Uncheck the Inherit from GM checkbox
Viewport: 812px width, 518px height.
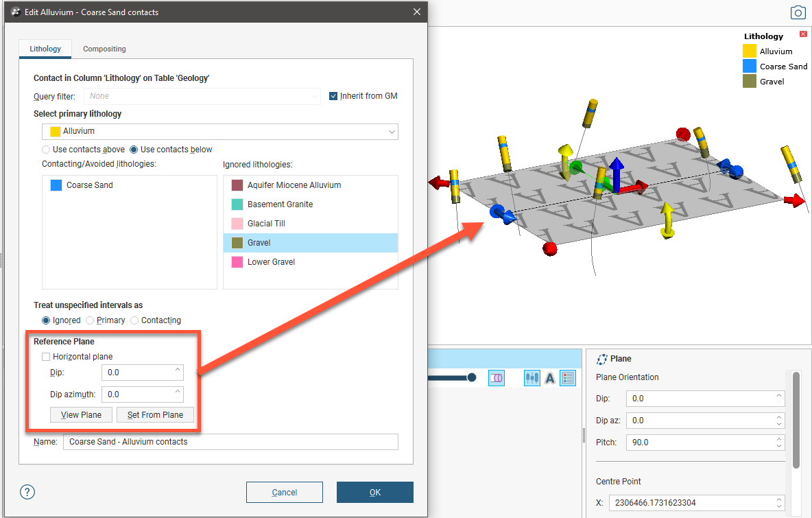coord(334,96)
